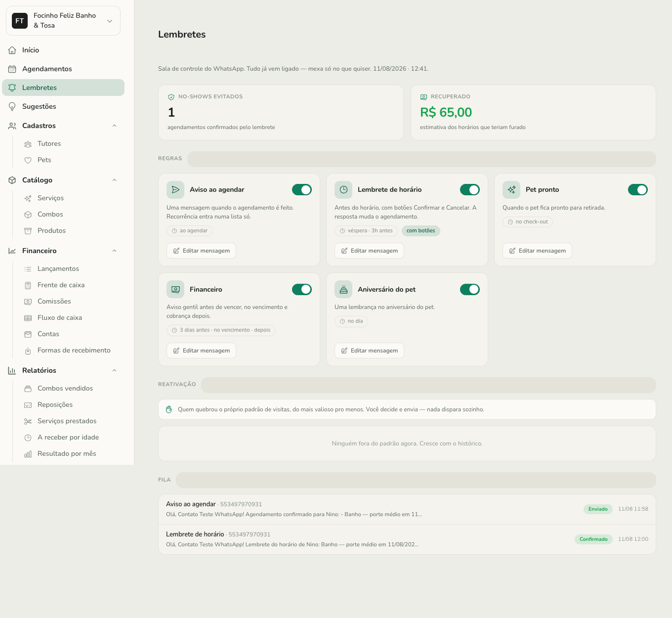Disable the Pet pronto reminder switch
Image resolution: width=672 pixels, height=618 pixels.
tap(638, 190)
